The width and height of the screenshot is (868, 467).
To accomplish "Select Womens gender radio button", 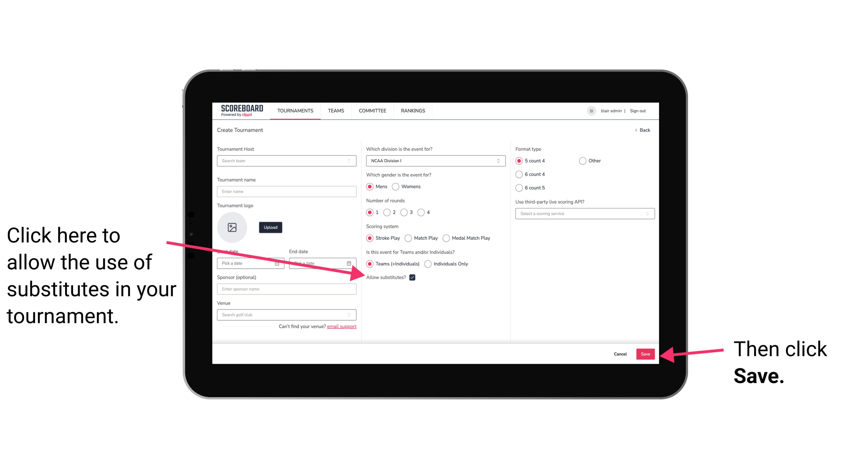I will 397,187.
